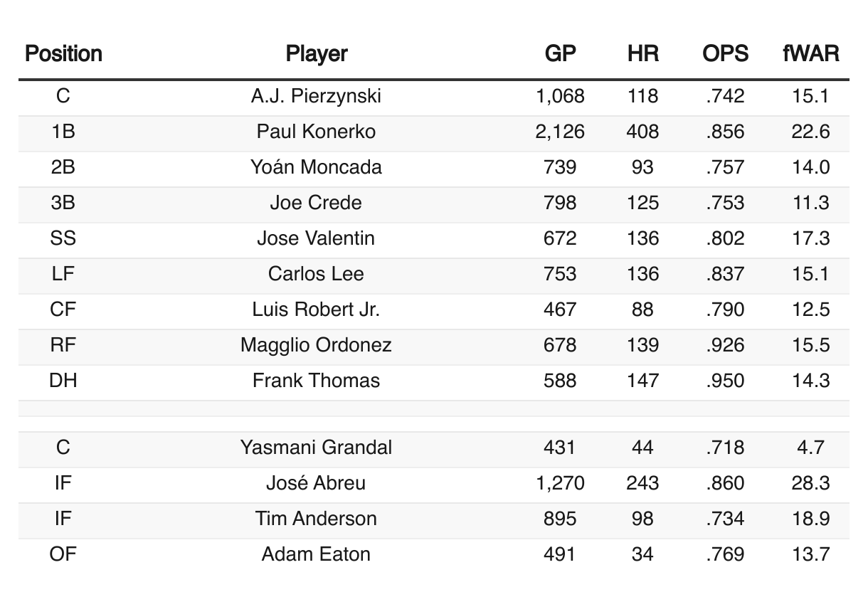Click the Player column header
Image resolution: width=868 pixels, height=592 pixels.
tap(317, 53)
